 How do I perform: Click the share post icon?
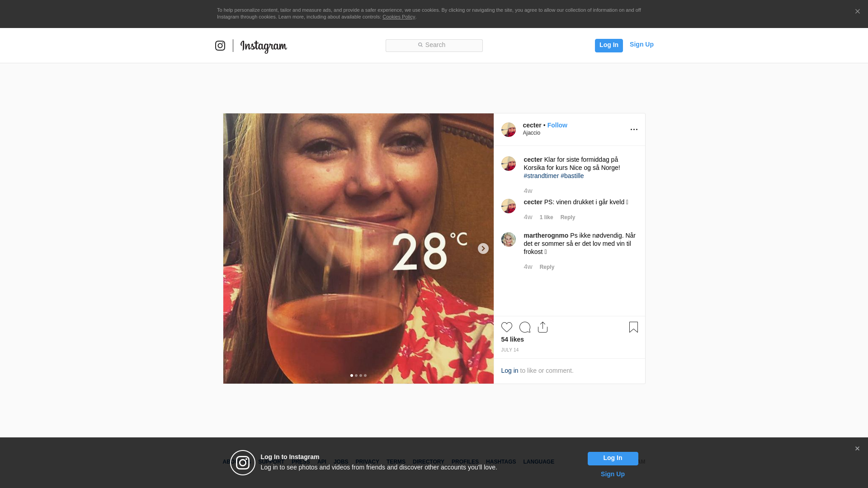coord(543,327)
